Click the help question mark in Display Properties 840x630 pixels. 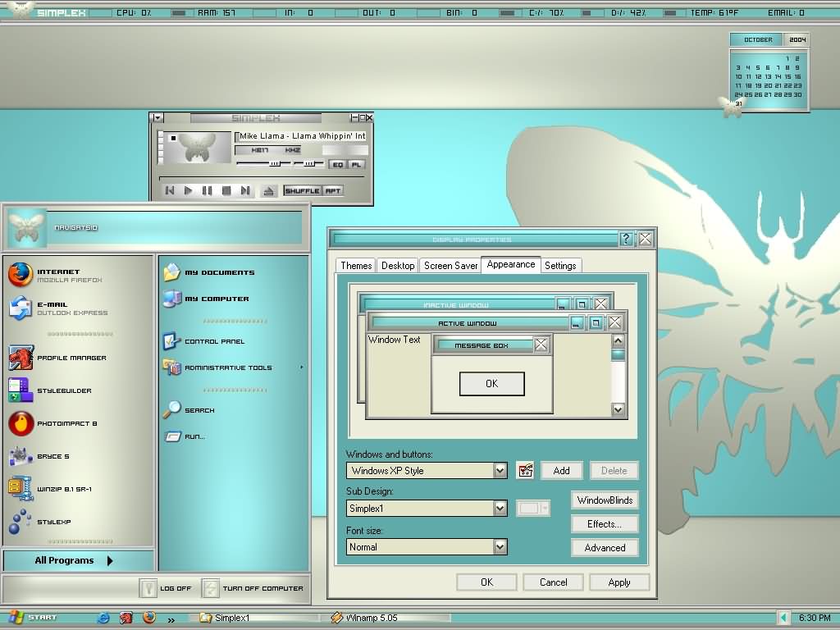click(626, 239)
